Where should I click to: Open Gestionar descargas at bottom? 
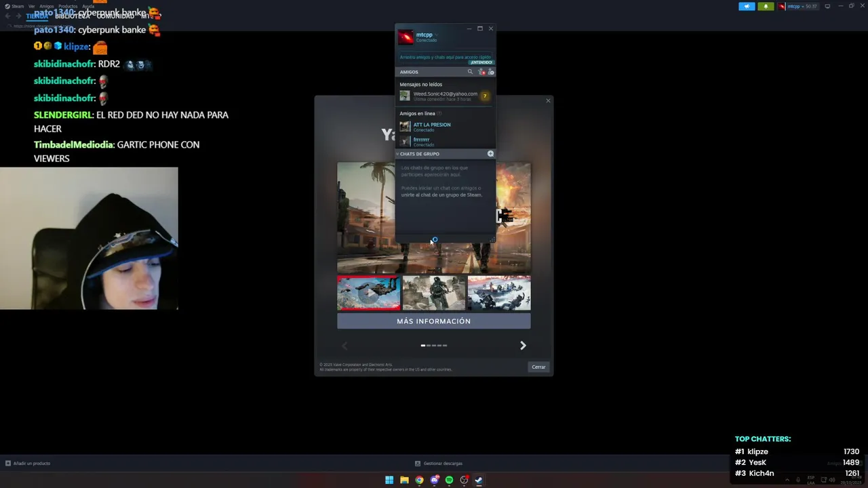(x=439, y=464)
